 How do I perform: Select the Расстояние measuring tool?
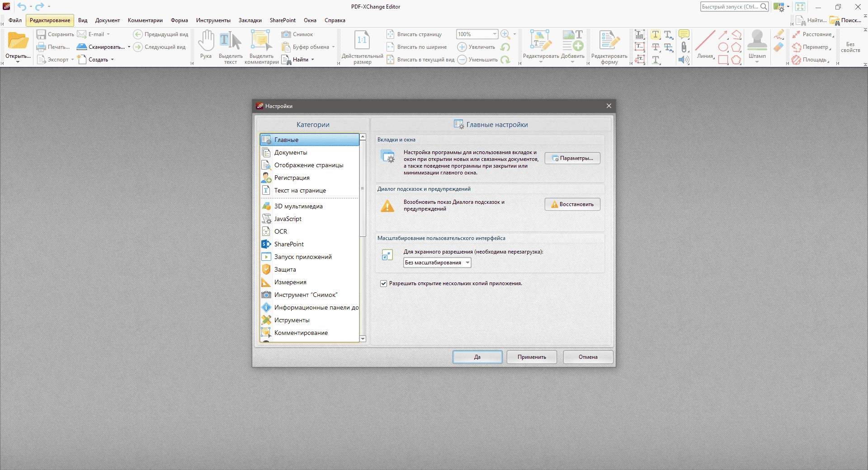click(812, 34)
